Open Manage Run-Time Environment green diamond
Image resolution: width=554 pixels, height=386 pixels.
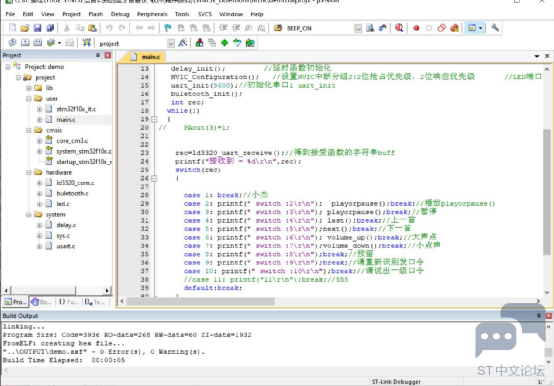224,43
